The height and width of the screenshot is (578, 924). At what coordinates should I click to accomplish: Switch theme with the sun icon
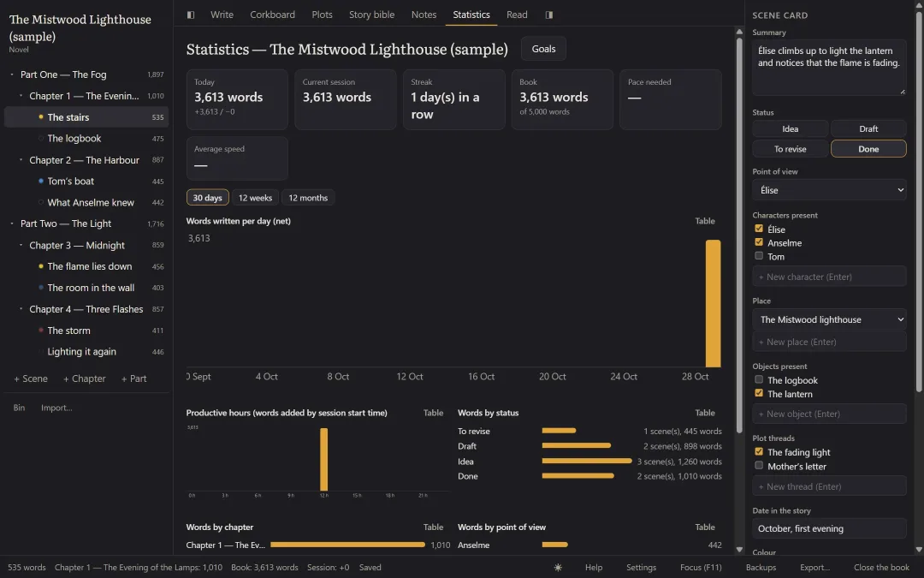(x=558, y=568)
